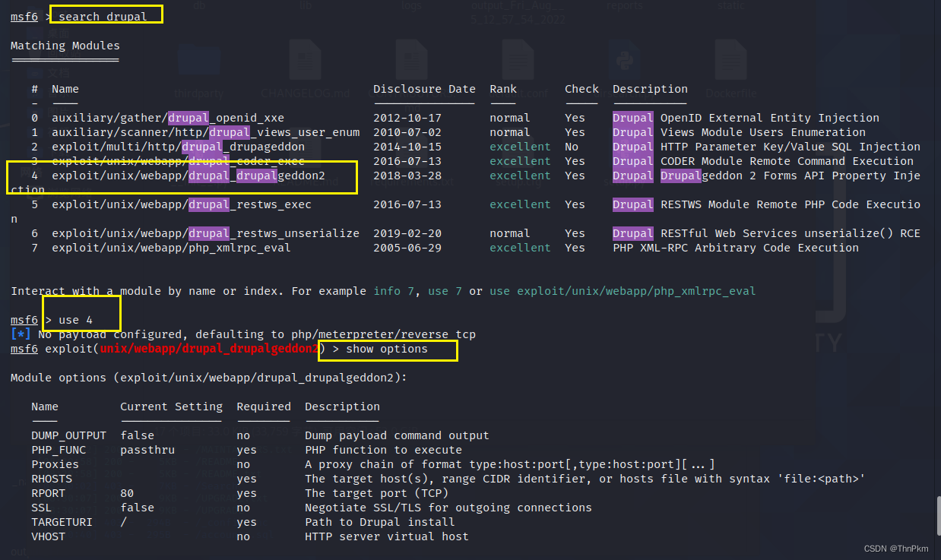The image size is (941, 560).
Task: Click the disclosure date 2005-06-29
Action: tap(407, 248)
